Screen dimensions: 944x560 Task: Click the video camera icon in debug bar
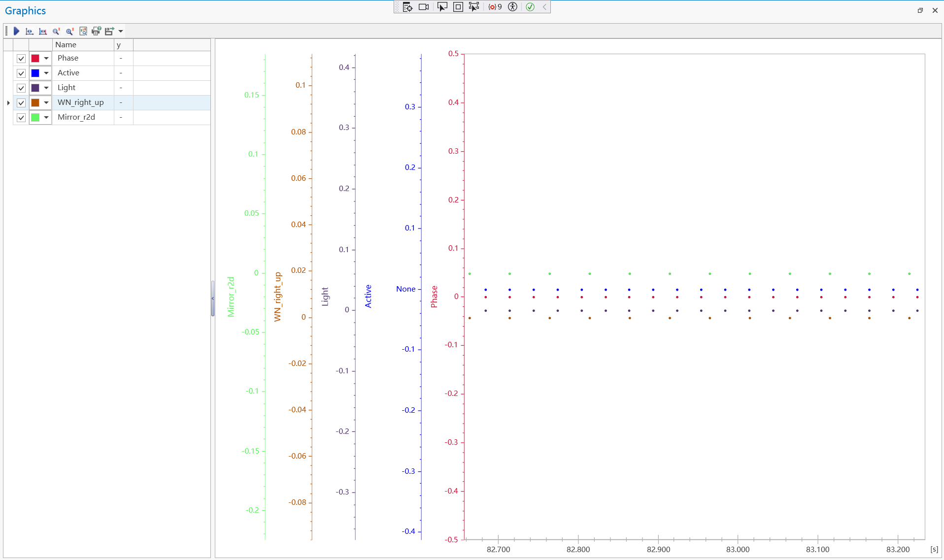pyautogui.click(x=424, y=7)
